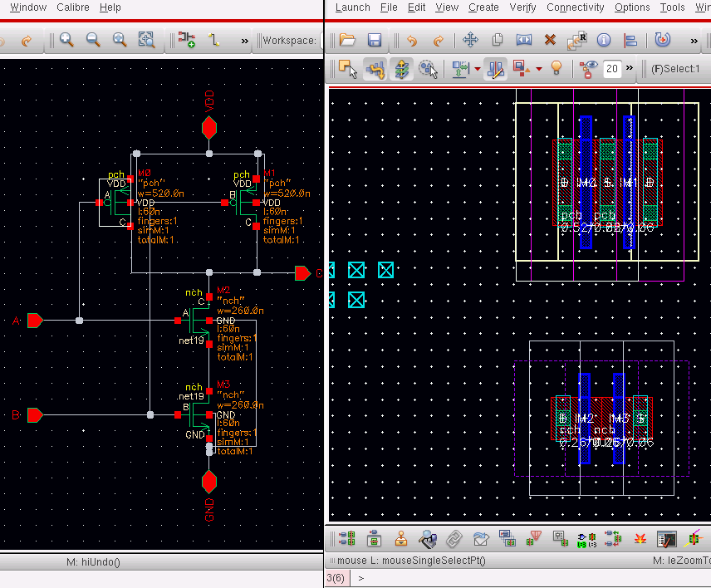Select the Copy tool in layout toolbar

tap(498, 40)
